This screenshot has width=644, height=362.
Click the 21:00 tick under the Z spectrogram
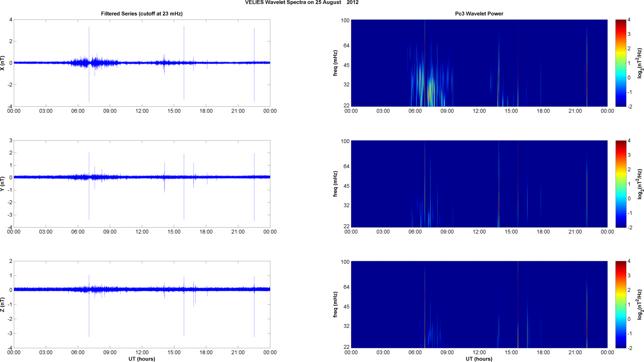(x=575, y=352)
